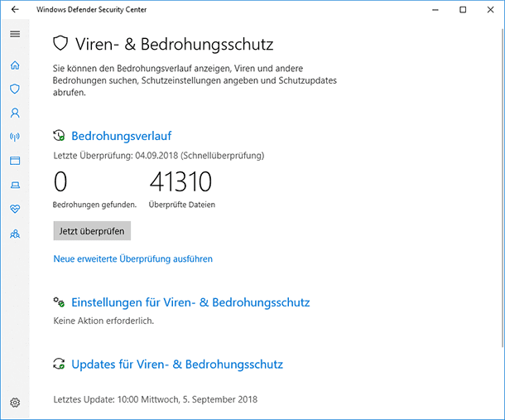Select Keine Aktion erforderlich text
The image size is (505, 420).
coord(103,321)
